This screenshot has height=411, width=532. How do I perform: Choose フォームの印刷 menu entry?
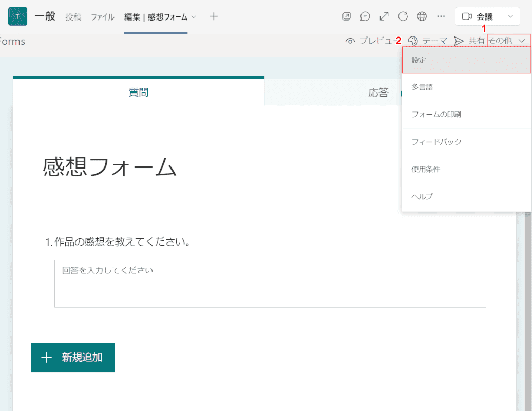point(466,115)
